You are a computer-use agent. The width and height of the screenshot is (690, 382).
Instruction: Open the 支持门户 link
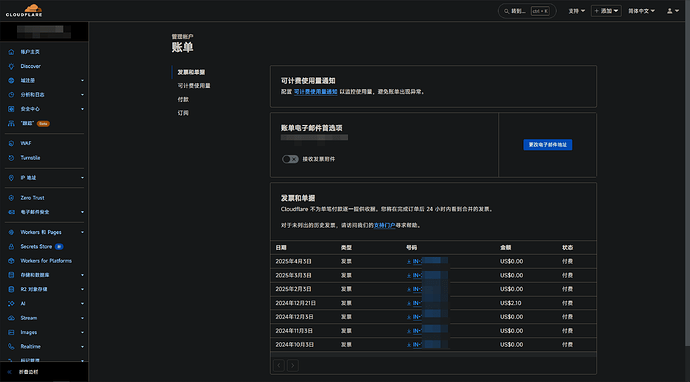385,225
